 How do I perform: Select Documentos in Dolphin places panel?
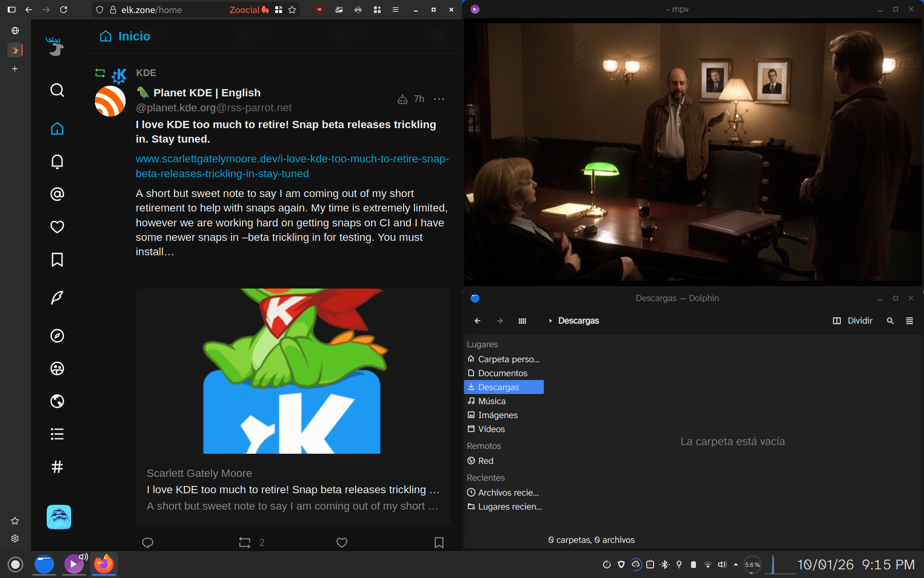point(502,373)
